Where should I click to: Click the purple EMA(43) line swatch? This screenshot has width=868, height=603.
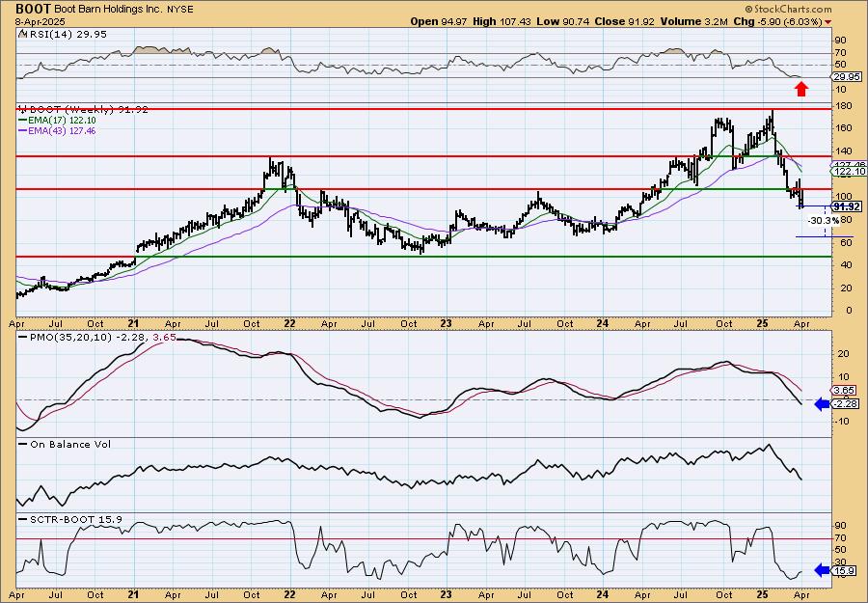click(22, 131)
